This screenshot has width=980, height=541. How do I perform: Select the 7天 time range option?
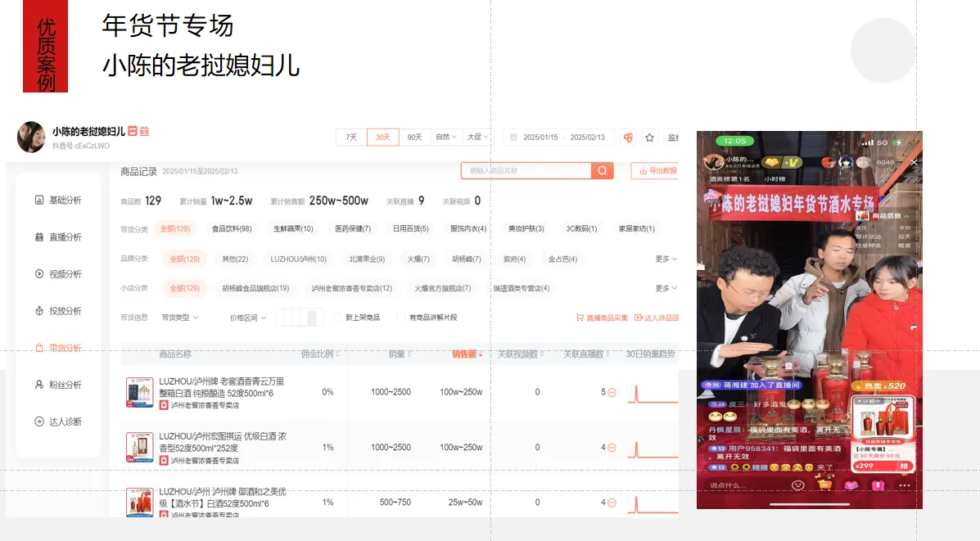pyautogui.click(x=350, y=138)
